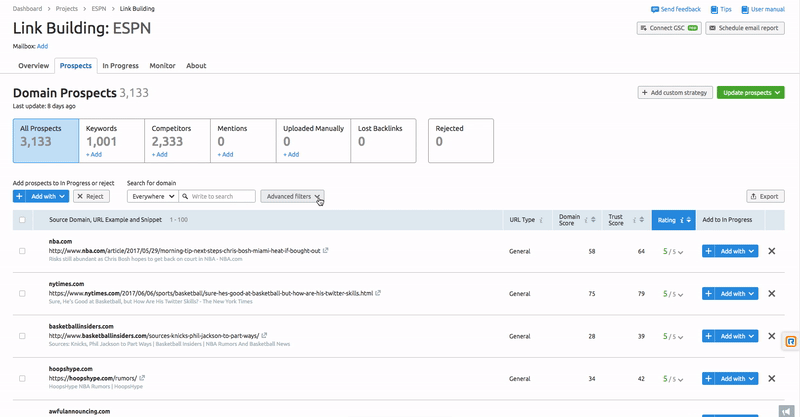Click +Add under Keywords
The height and width of the screenshot is (417, 800).
click(94, 154)
